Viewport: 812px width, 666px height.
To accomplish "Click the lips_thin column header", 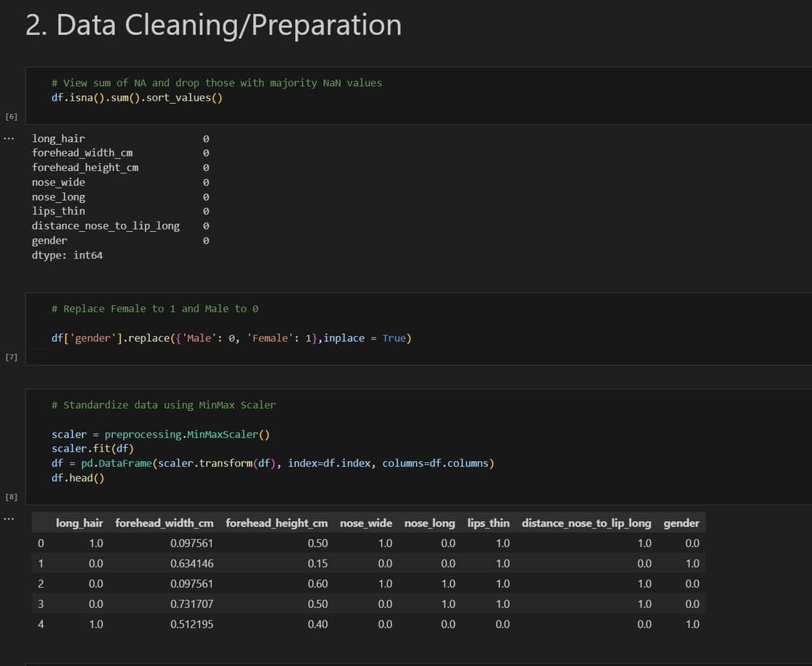I will (489, 523).
